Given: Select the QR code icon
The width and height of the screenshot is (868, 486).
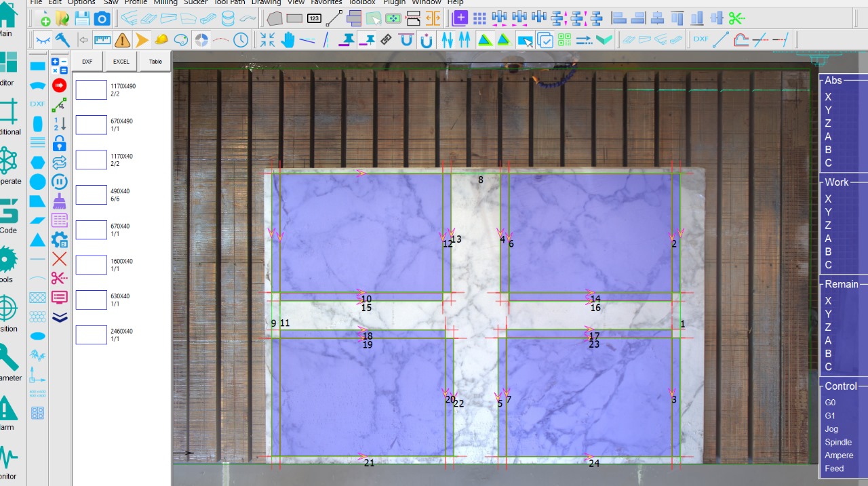Looking at the screenshot, I should 564,40.
